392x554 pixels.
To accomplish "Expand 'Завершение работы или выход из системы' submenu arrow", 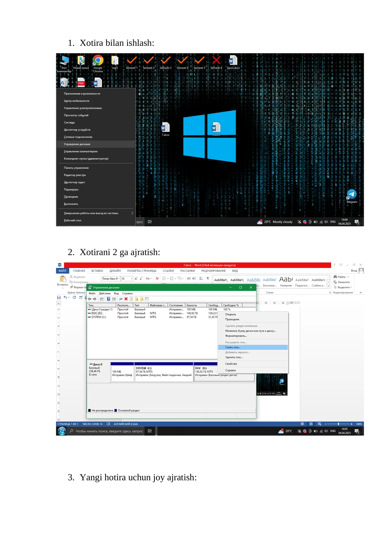I will (x=132, y=213).
